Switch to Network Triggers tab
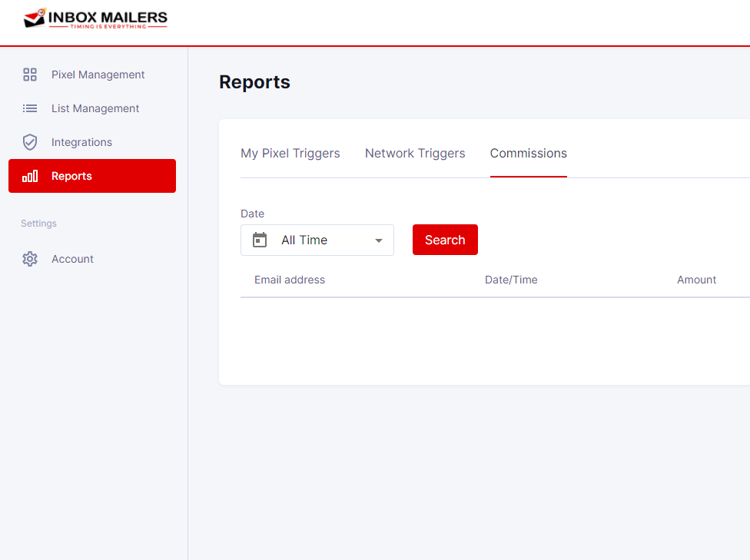 [415, 153]
